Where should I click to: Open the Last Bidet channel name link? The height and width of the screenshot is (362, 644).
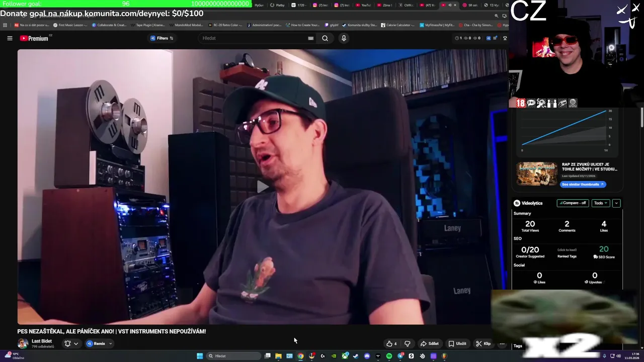tap(42, 341)
